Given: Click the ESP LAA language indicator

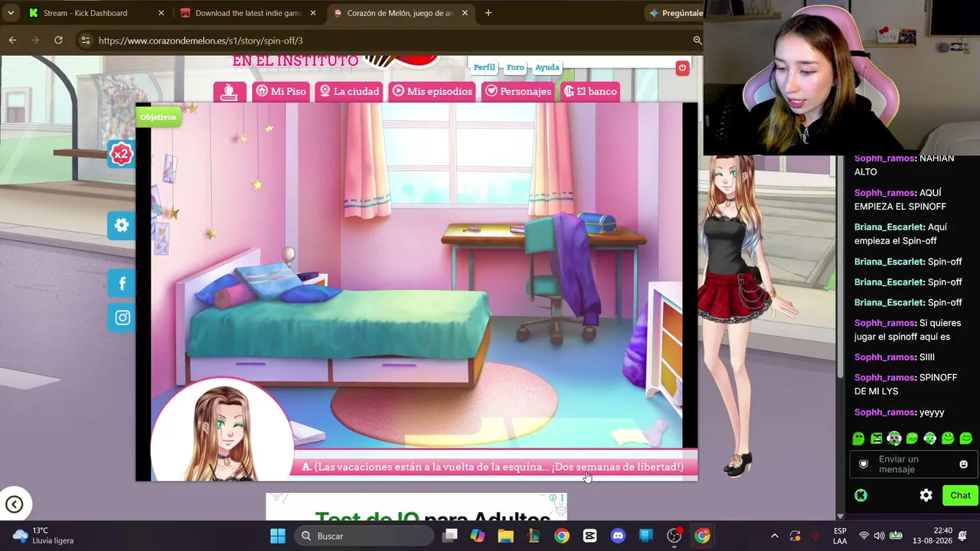Looking at the screenshot, I should click(840, 536).
